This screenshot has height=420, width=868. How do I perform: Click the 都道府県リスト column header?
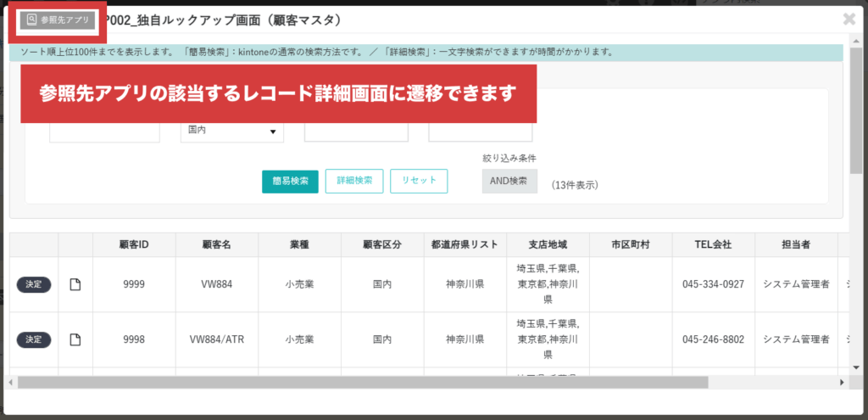click(465, 244)
